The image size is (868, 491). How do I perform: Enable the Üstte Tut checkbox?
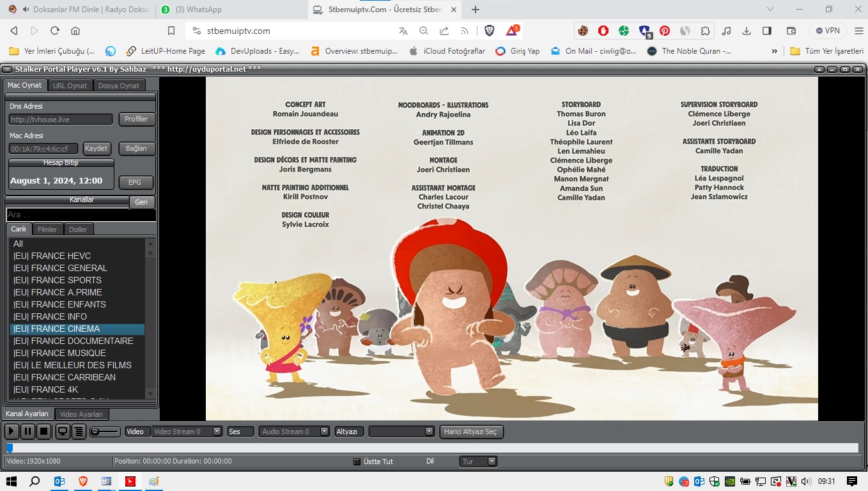pos(357,462)
